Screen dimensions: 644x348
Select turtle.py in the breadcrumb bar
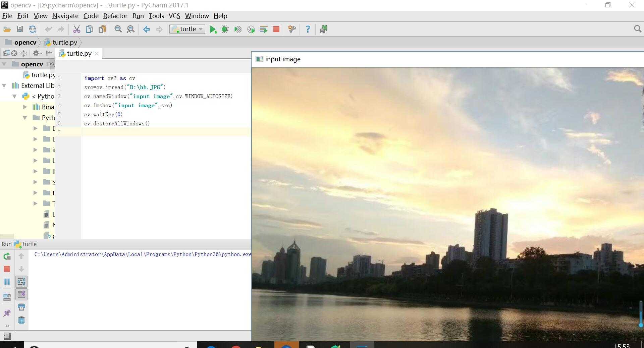(61, 42)
